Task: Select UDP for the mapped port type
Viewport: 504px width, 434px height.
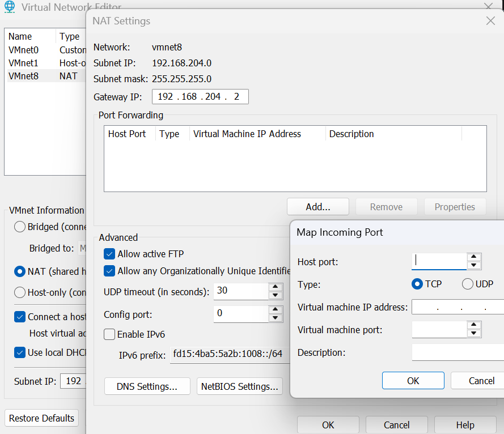Action: pyautogui.click(x=467, y=284)
